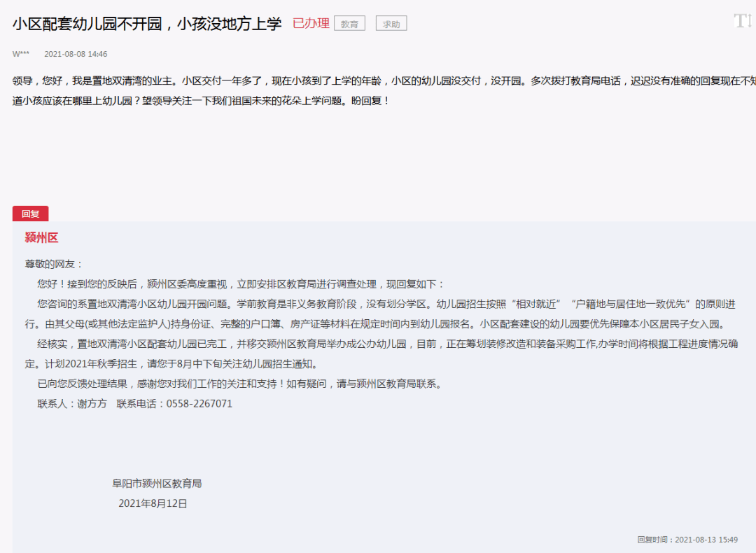Click the 教育 tag outline box

[x=349, y=22]
